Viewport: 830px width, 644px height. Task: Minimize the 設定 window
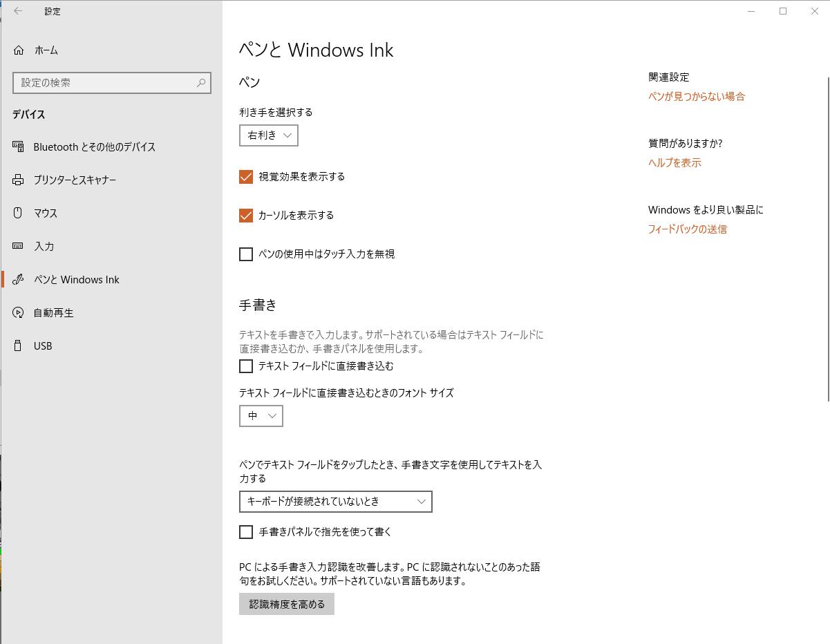[x=751, y=11]
